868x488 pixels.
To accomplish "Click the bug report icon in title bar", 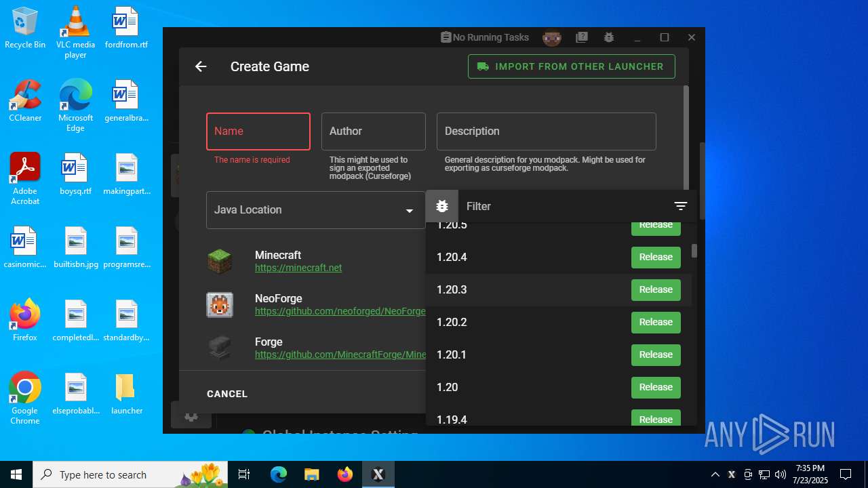I will [609, 37].
